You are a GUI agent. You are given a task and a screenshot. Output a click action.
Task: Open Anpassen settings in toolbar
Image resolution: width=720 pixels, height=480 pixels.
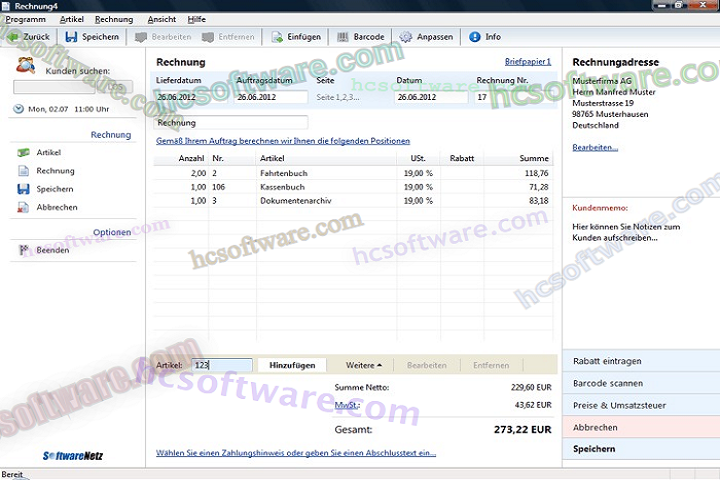click(x=426, y=37)
